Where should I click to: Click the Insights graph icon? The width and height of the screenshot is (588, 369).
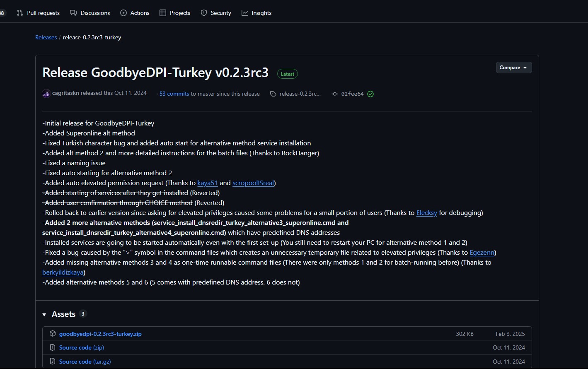pos(245,13)
